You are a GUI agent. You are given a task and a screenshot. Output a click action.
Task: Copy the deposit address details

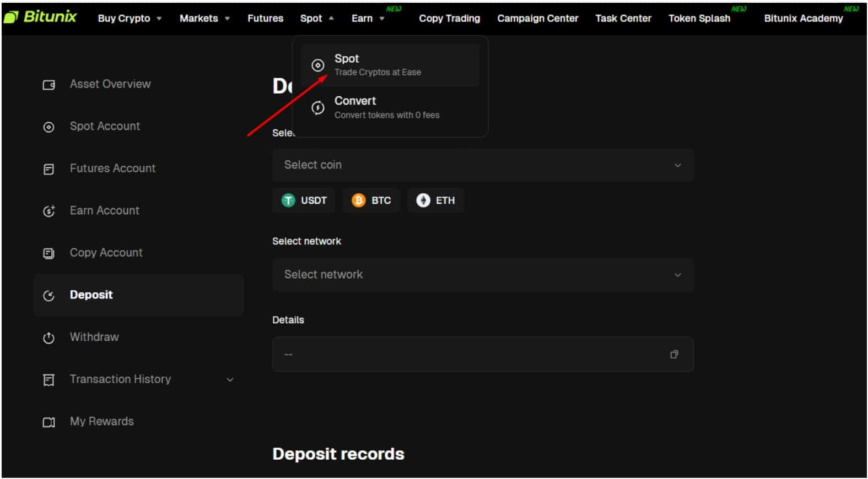coord(674,355)
